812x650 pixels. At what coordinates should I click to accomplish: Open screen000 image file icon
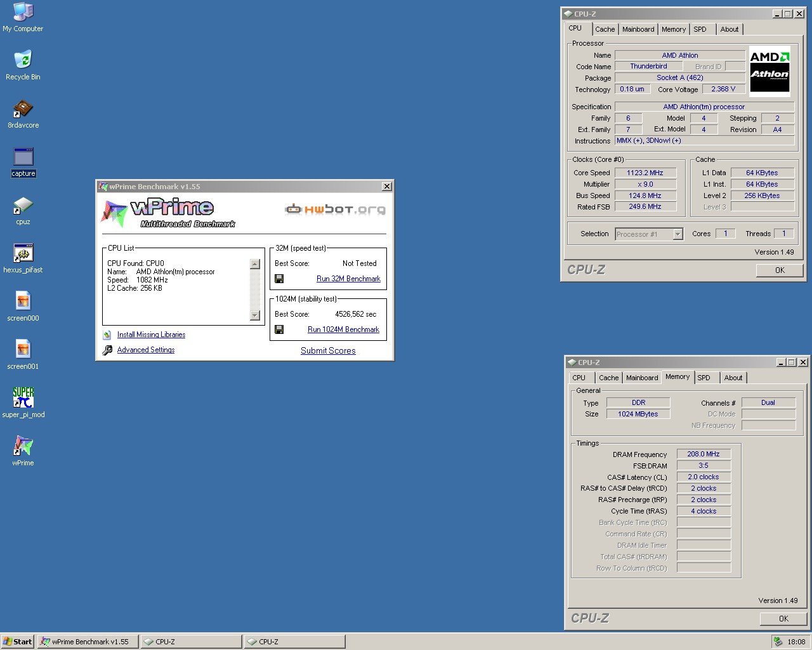pyautogui.click(x=23, y=307)
